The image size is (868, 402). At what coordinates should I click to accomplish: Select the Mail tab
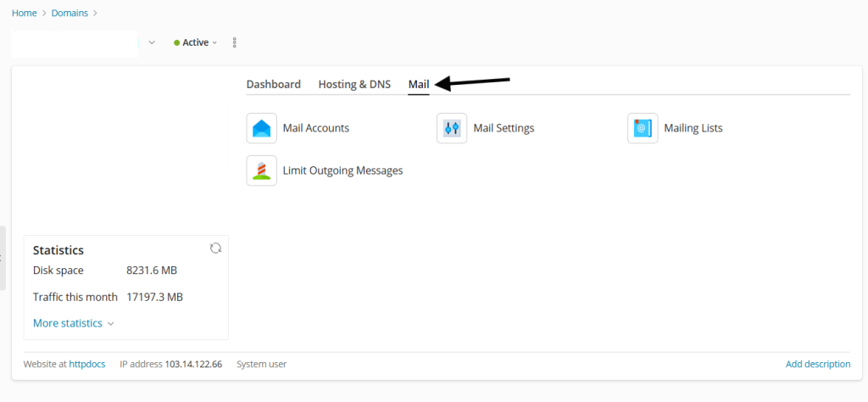click(419, 85)
